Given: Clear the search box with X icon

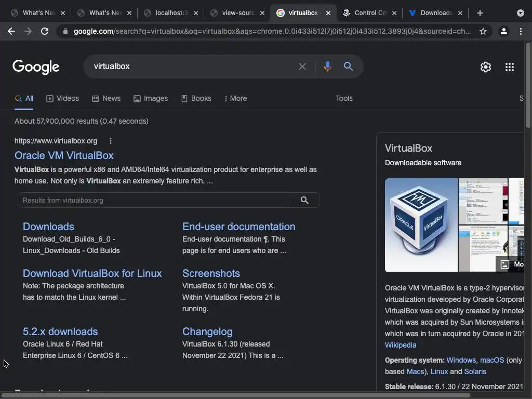Looking at the screenshot, I should [x=302, y=66].
